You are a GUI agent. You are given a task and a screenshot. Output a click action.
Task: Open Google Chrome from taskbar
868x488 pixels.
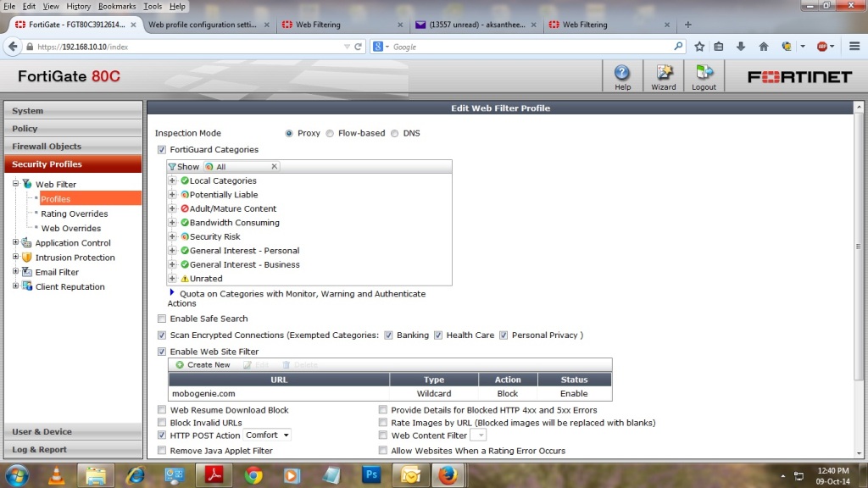(253, 475)
